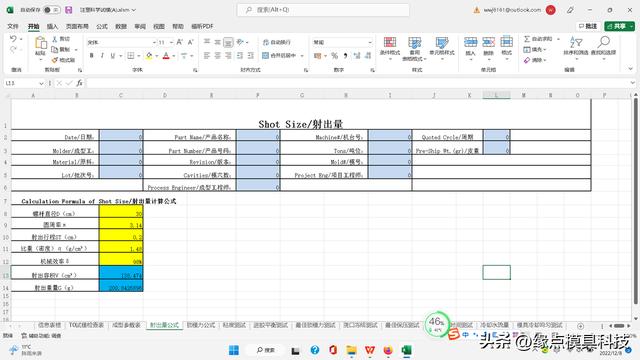The height and width of the screenshot is (360, 640).
Task: Click the 批注 (Comments) button
Action: coord(588,26)
